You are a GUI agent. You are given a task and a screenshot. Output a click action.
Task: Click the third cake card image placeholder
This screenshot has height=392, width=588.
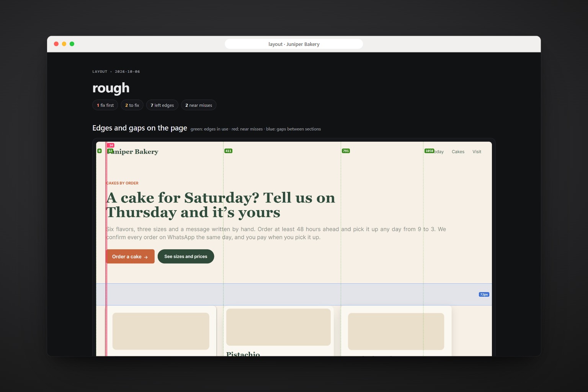click(x=396, y=331)
